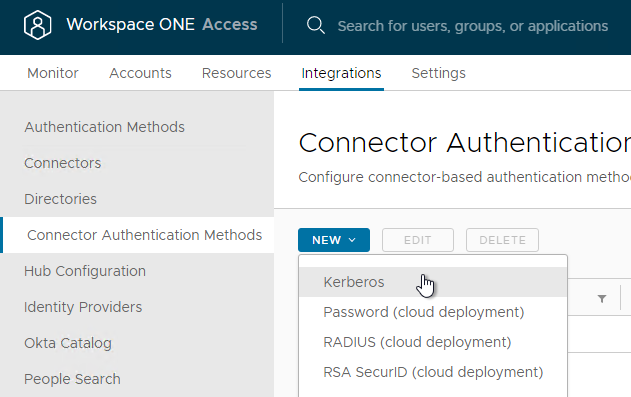Switch to the Accounts tab
The width and height of the screenshot is (631, 397).
[x=140, y=73]
